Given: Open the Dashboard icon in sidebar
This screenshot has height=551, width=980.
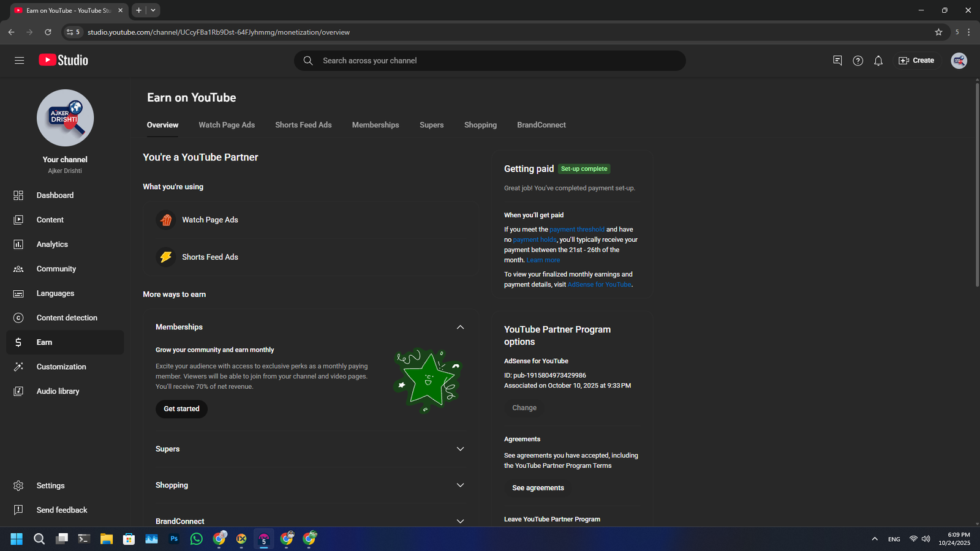Looking at the screenshot, I should pyautogui.click(x=18, y=195).
